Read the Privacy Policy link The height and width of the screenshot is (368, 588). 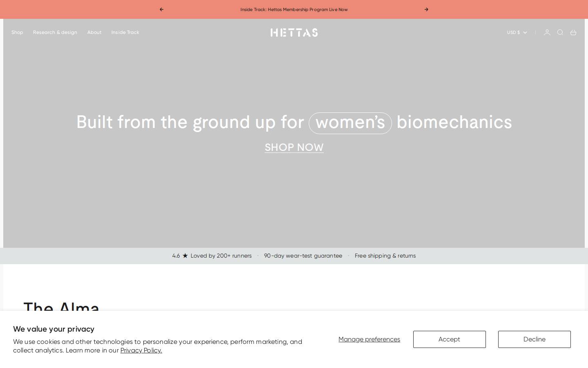coord(141,350)
